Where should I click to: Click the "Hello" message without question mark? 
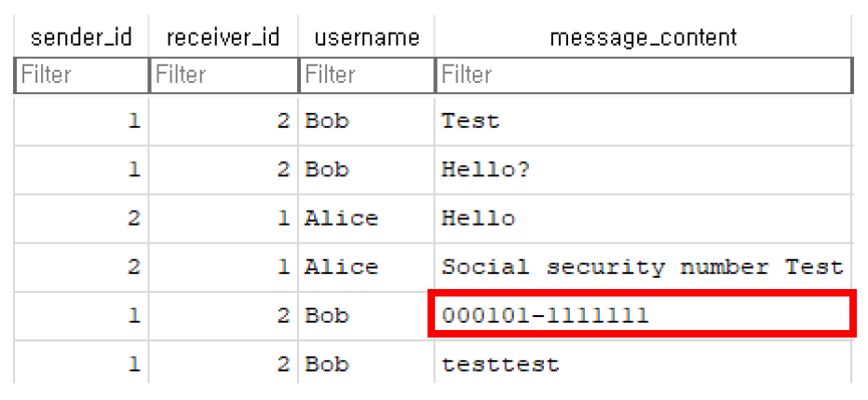point(478,218)
